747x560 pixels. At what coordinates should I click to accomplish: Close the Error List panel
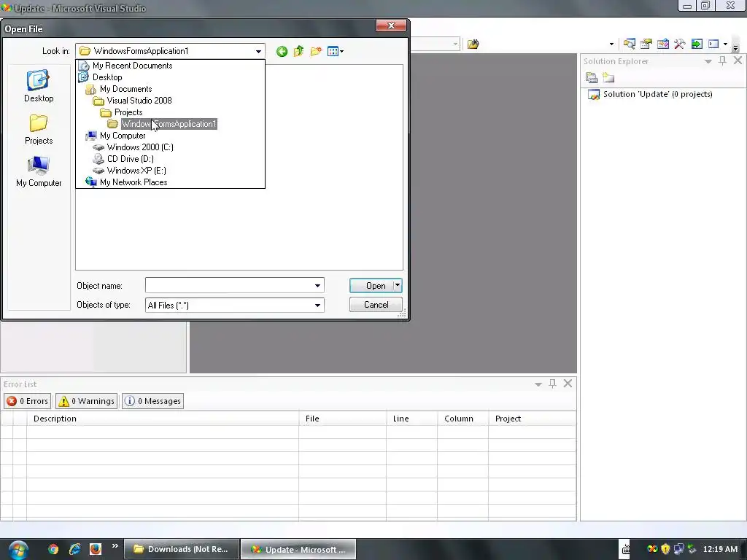coord(568,384)
